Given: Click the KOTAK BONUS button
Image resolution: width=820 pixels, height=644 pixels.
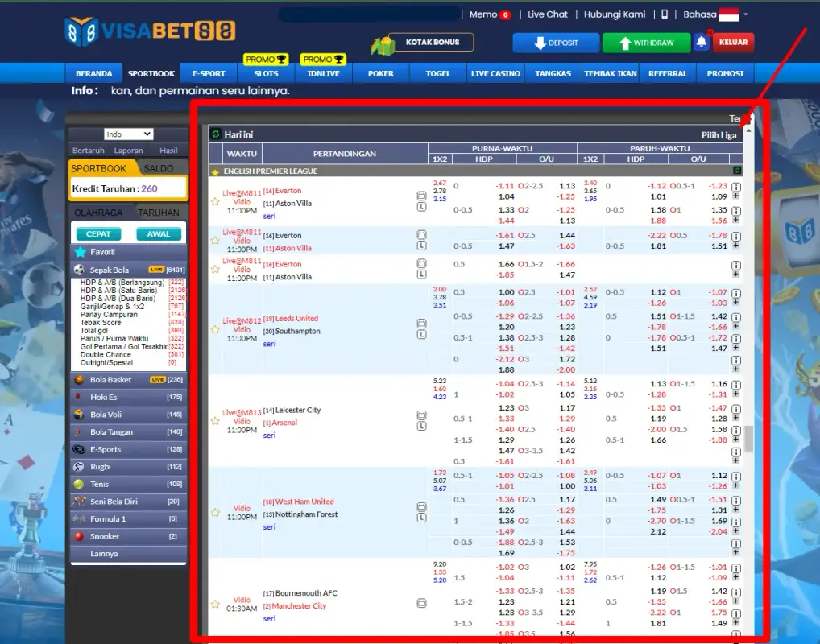Looking at the screenshot, I should pyautogui.click(x=433, y=42).
